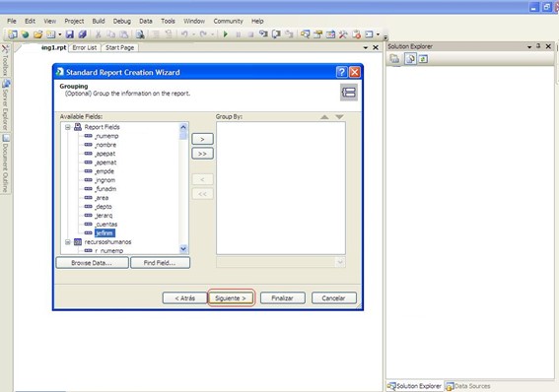
Task: Open the Other Windows dropdown arrow
Action: pyautogui.click(x=379, y=34)
